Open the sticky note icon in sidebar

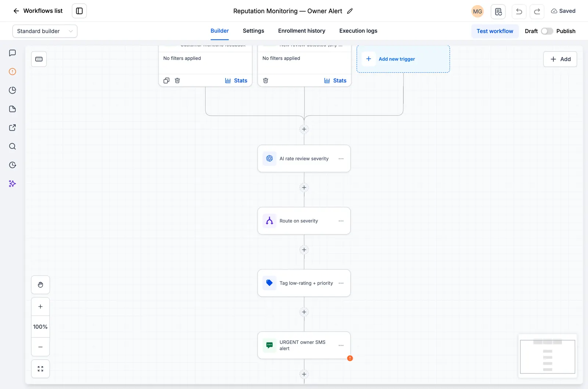pyautogui.click(x=12, y=109)
